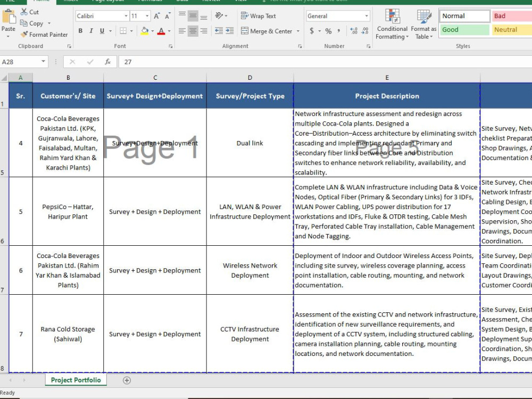Click the Select All corner triangle

tap(4, 78)
